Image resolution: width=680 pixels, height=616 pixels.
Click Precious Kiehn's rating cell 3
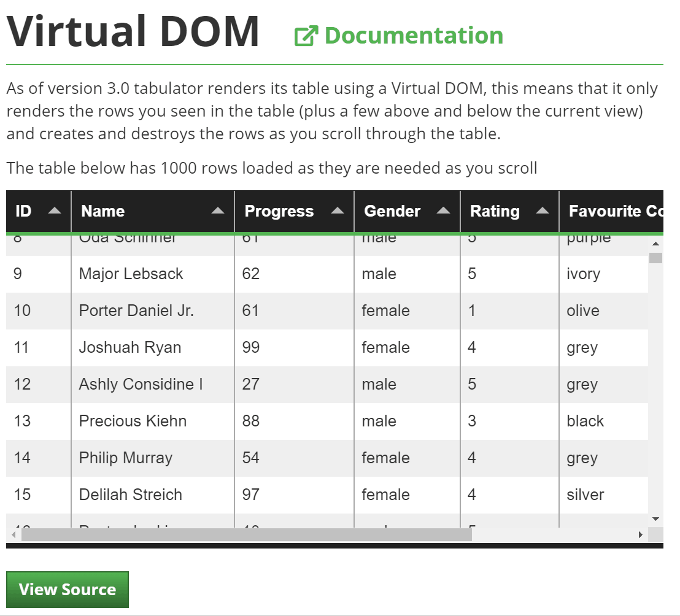[x=509, y=422]
